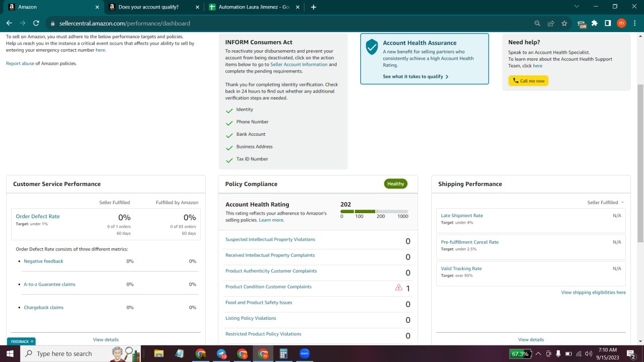Open File Explorer from the taskbar
The width and height of the screenshot is (644, 362).
(158, 353)
